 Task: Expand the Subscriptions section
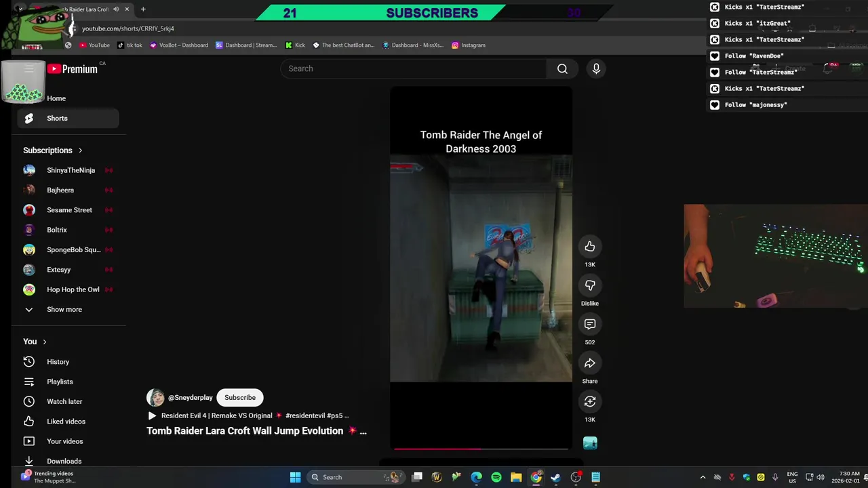click(53, 150)
